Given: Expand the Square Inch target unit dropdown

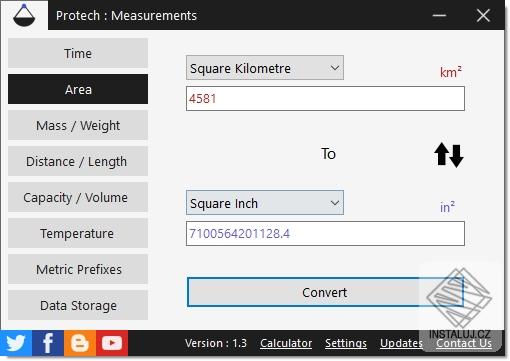Looking at the screenshot, I should point(265,203).
